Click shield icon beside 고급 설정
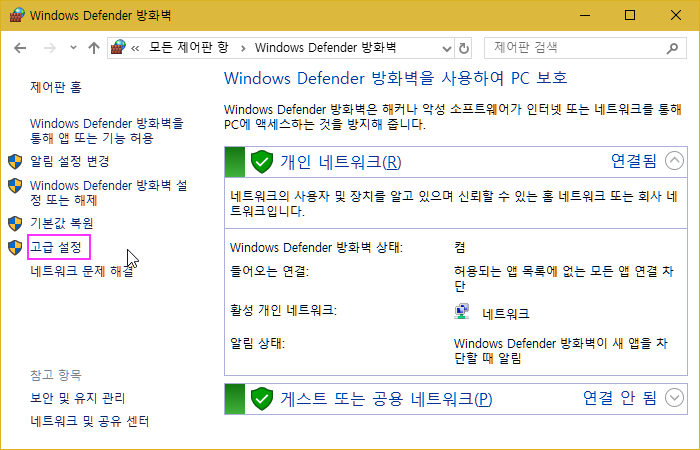Image resolution: width=700 pixels, height=450 pixels. (x=15, y=247)
